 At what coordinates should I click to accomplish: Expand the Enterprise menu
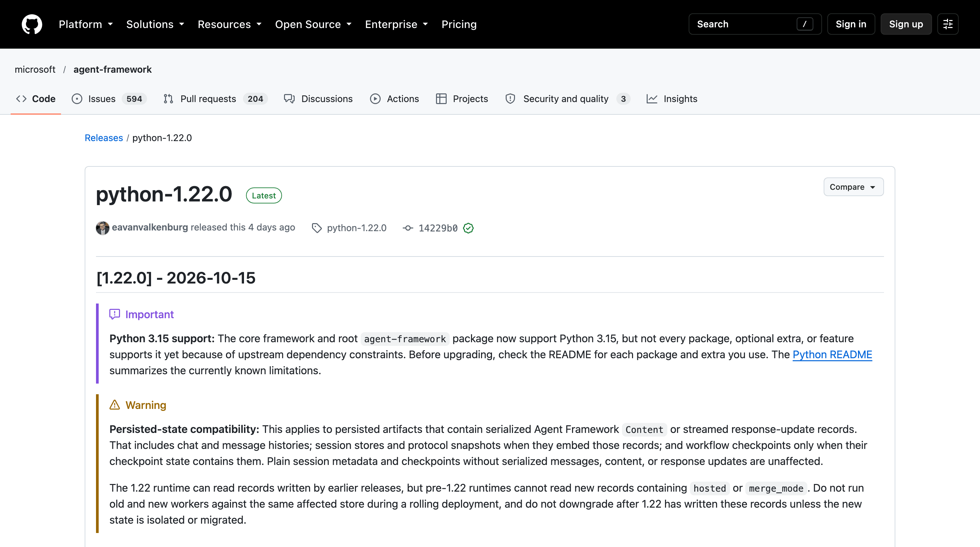[396, 24]
